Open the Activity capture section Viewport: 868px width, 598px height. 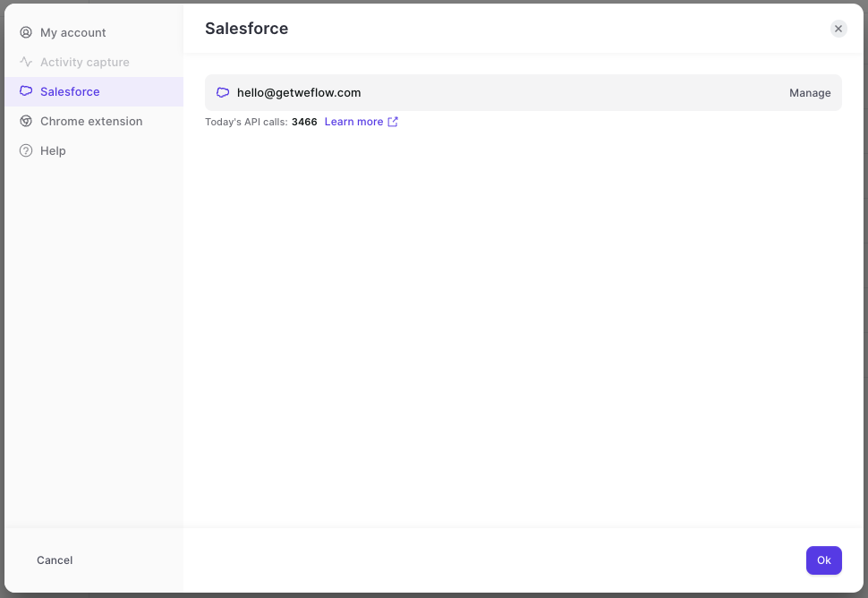(94, 62)
